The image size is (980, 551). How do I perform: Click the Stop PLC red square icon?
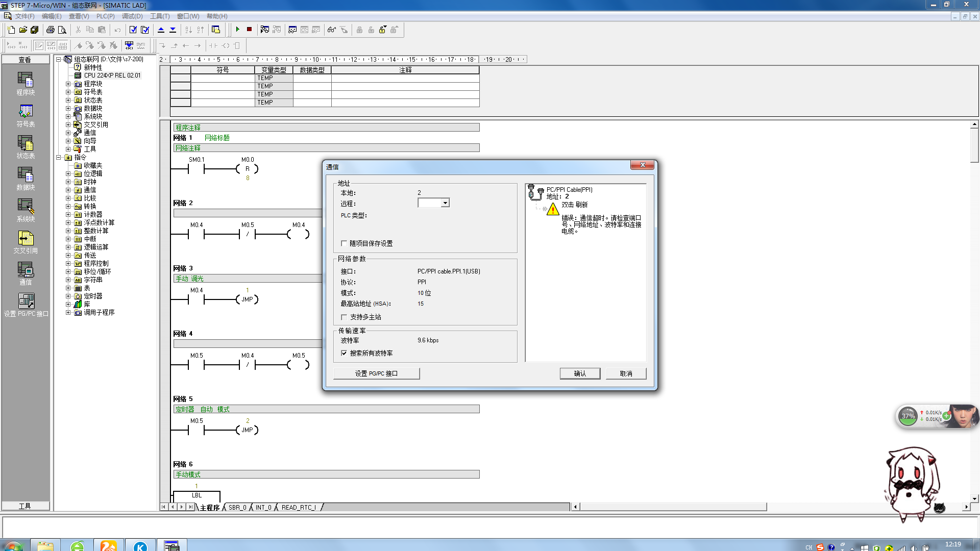pyautogui.click(x=249, y=30)
